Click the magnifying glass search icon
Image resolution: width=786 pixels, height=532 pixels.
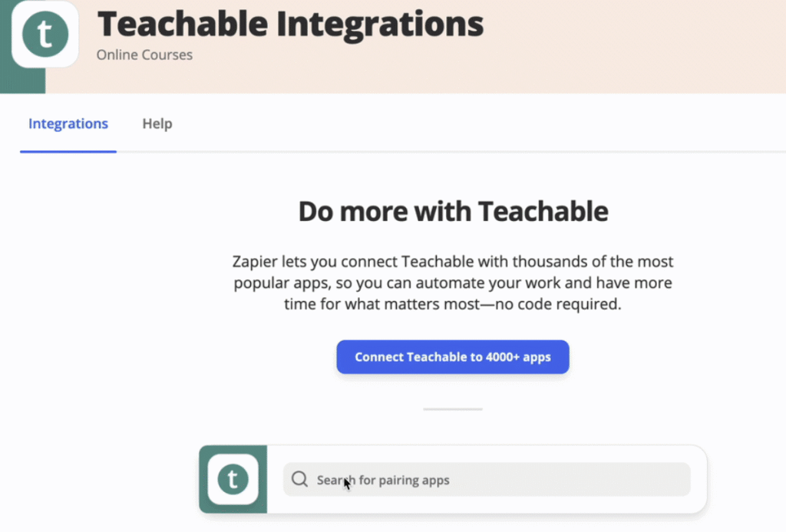click(x=300, y=479)
